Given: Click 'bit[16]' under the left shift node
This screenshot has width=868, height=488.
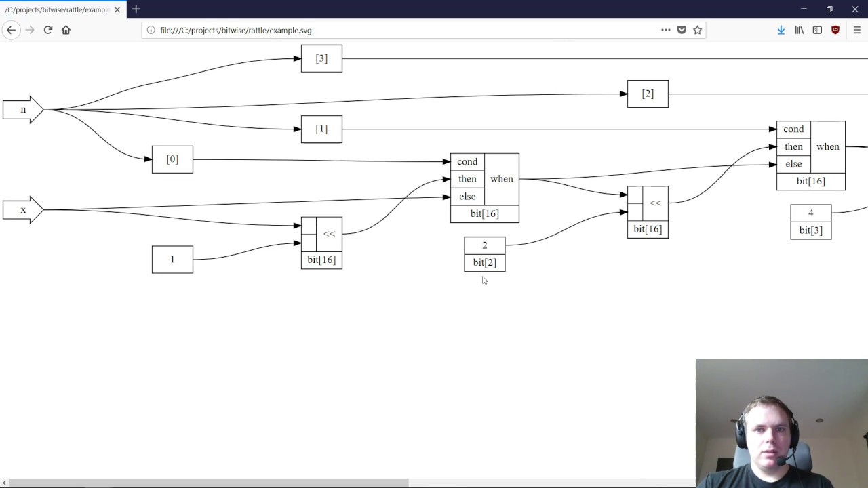Looking at the screenshot, I should click(x=321, y=260).
